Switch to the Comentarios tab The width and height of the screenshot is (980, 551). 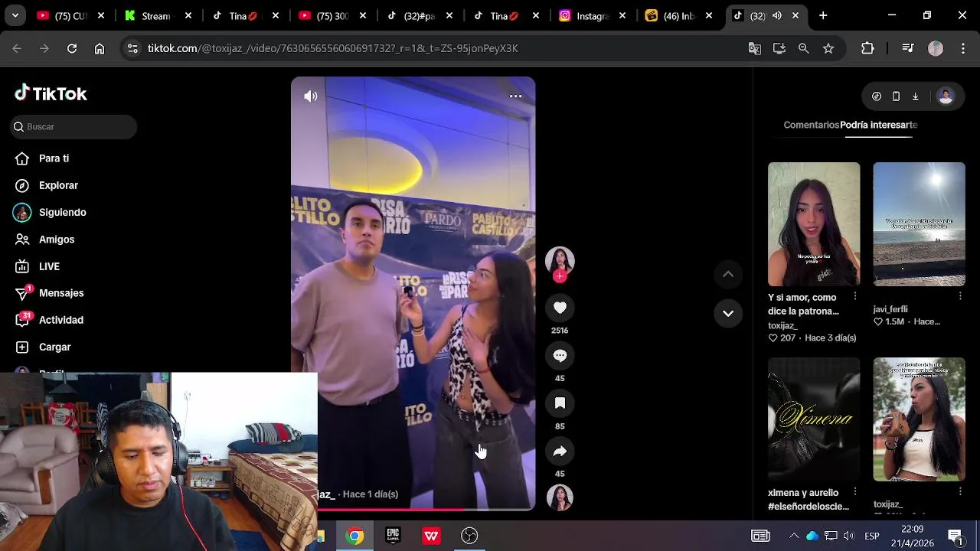click(x=811, y=125)
